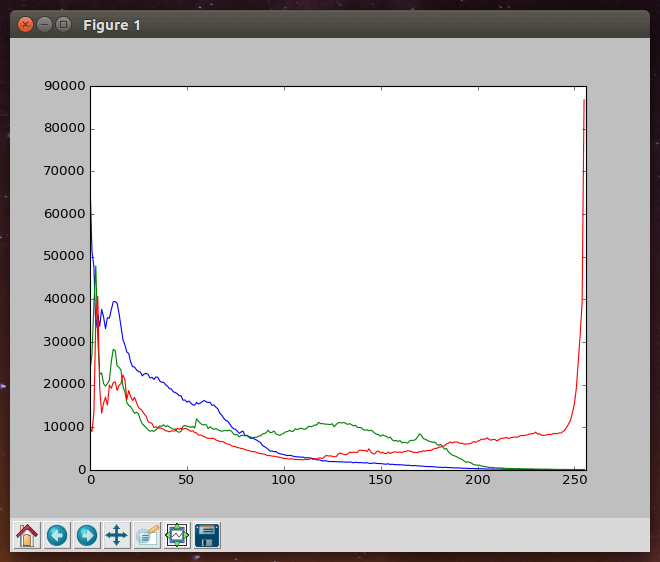Go back to the previous plot view
The image size is (660, 562).
coord(57,535)
